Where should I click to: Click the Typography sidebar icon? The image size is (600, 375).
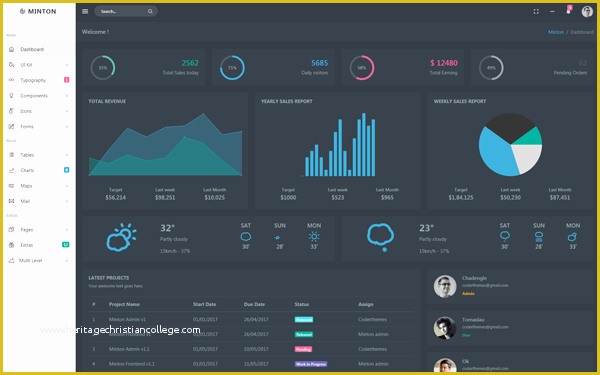(11, 80)
